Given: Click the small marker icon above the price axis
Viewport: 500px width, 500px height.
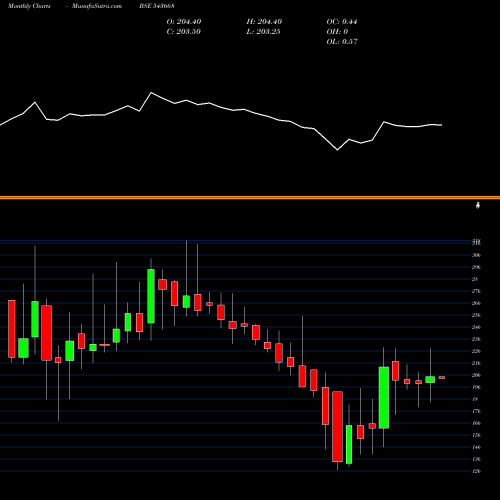Looking at the screenshot, I should (478, 206).
